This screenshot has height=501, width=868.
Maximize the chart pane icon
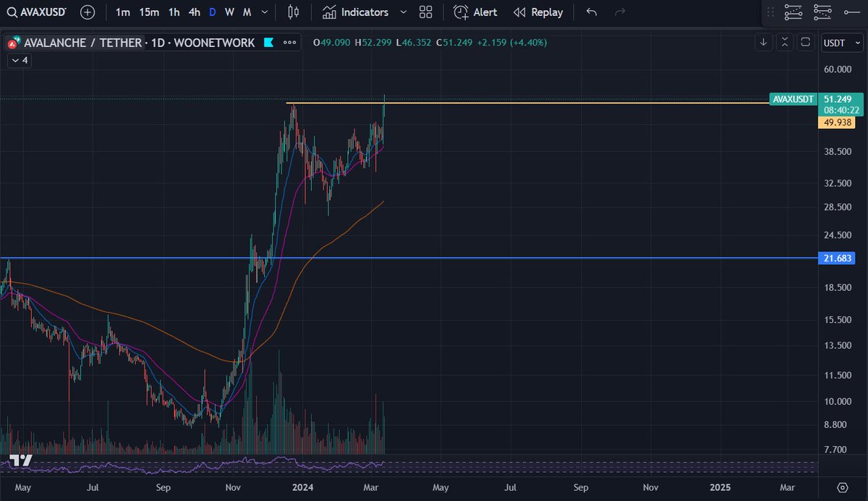pyautogui.click(x=805, y=43)
